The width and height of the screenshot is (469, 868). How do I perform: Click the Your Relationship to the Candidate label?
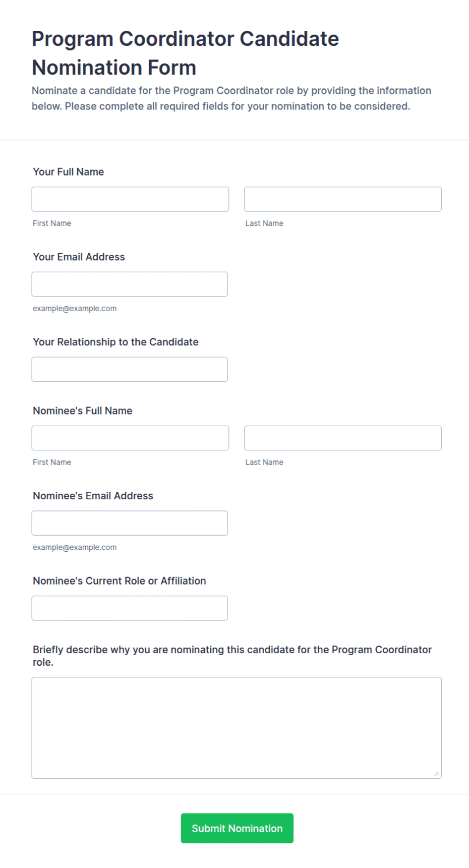(115, 342)
